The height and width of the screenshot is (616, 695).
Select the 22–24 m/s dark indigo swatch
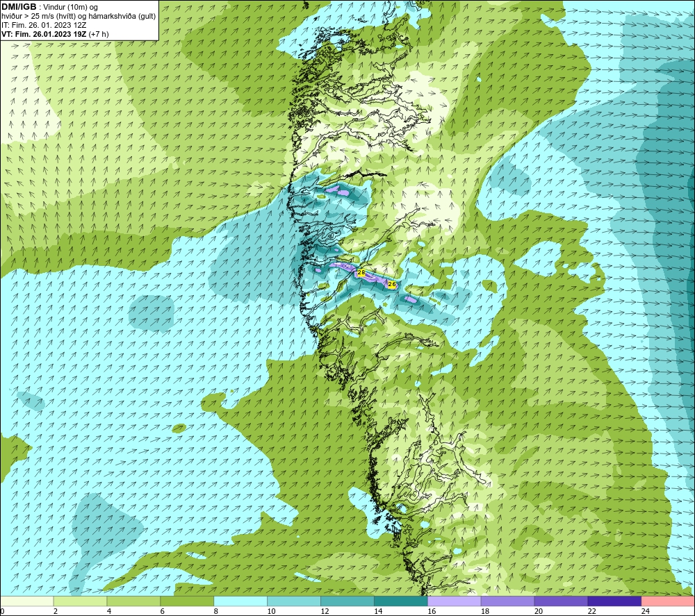(614, 601)
